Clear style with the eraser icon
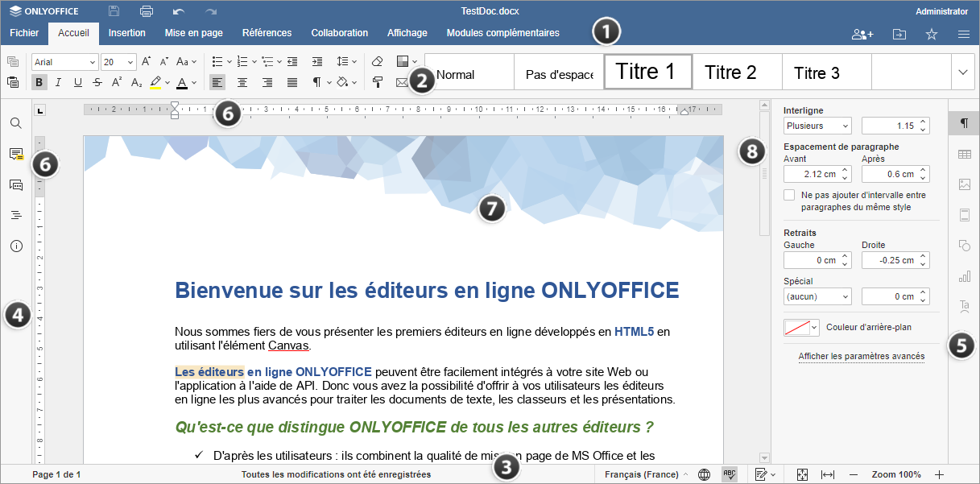The image size is (980, 484). 377,61
